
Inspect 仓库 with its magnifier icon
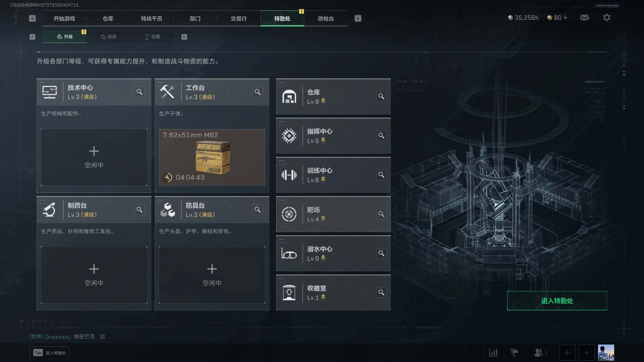381,97
